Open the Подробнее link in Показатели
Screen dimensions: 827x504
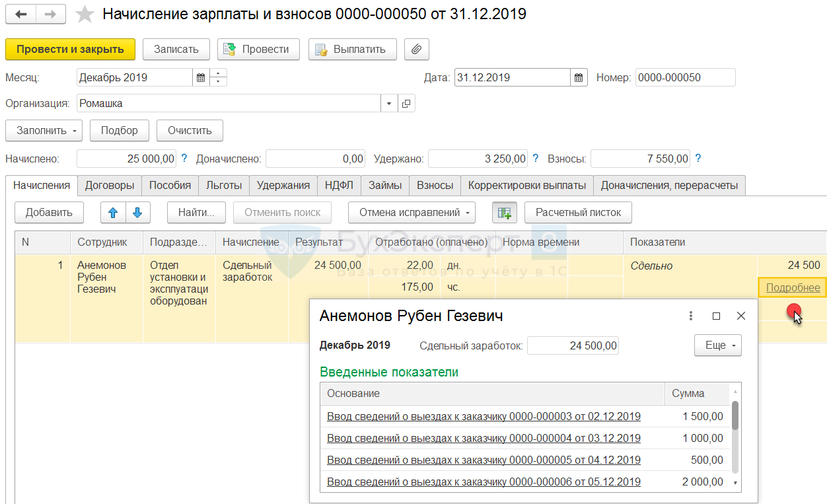[793, 287]
